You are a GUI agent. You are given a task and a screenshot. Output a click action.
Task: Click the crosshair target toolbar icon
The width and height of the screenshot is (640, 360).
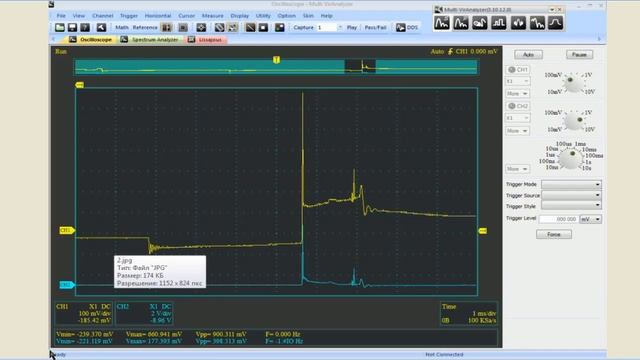201,27
